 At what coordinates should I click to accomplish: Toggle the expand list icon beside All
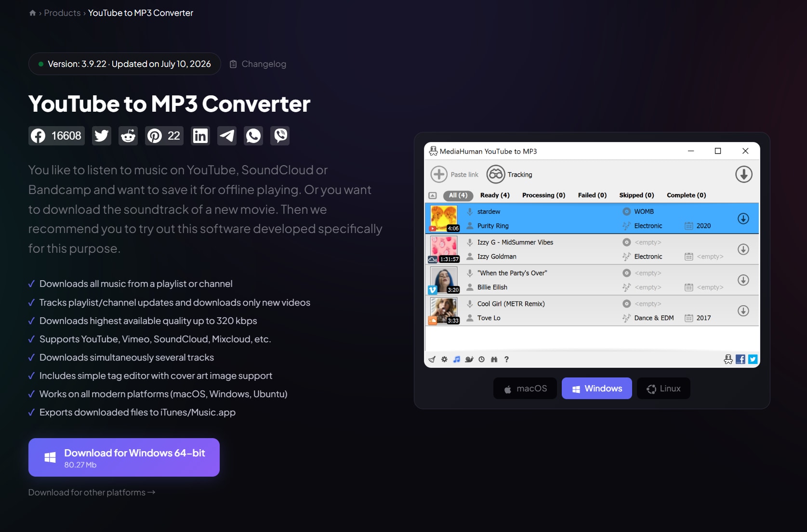tap(433, 195)
